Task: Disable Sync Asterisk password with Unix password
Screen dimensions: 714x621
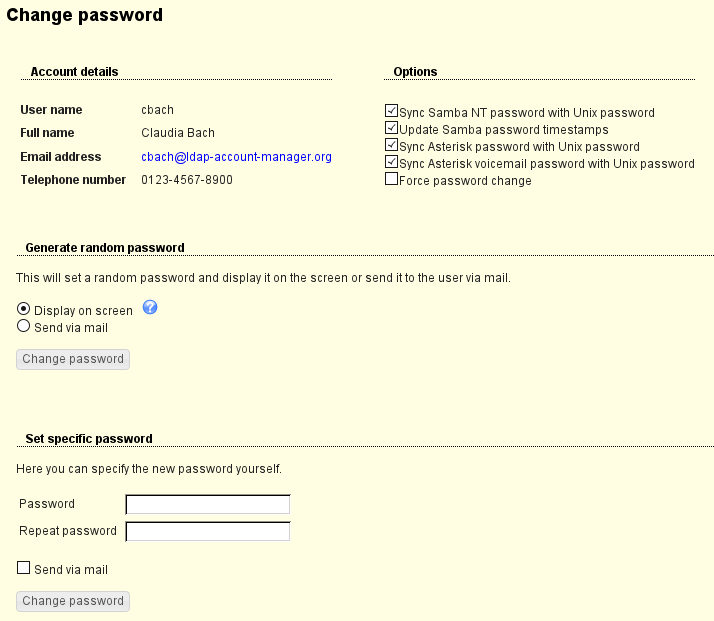Action: 392,146
